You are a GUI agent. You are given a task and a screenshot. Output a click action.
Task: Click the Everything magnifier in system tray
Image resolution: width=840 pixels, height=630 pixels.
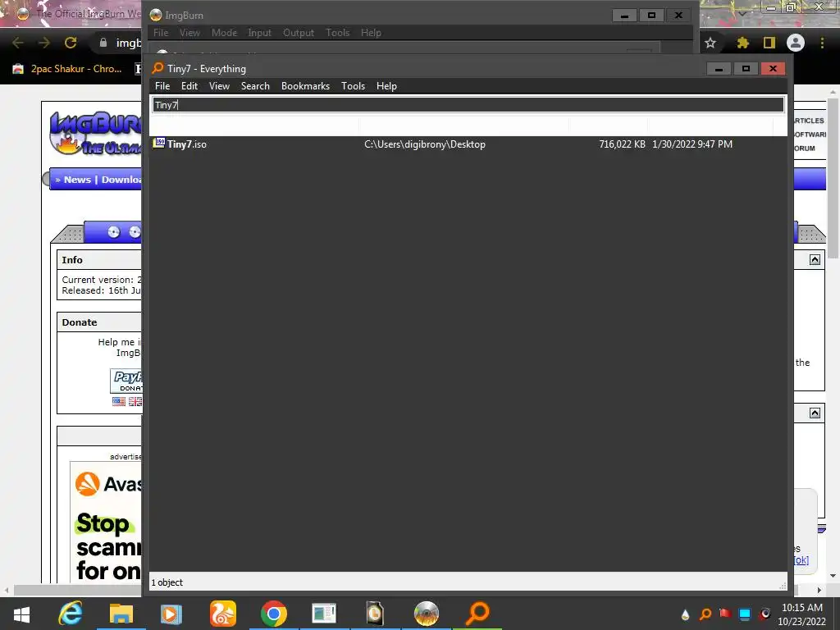coord(705,614)
